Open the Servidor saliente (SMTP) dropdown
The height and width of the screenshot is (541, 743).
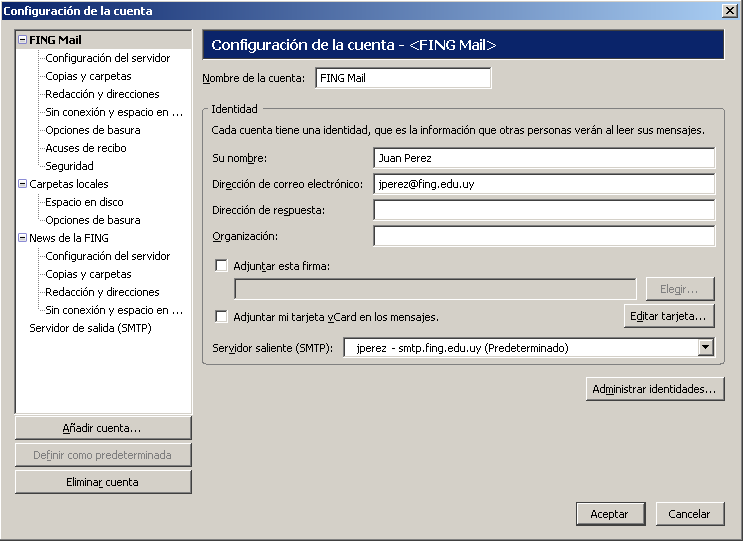tap(706, 348)
